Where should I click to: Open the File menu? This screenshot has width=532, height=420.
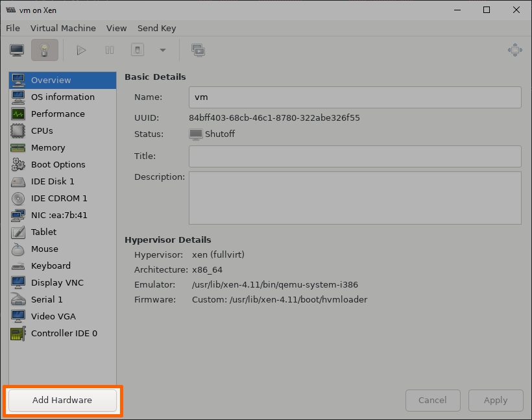point(13,28)
